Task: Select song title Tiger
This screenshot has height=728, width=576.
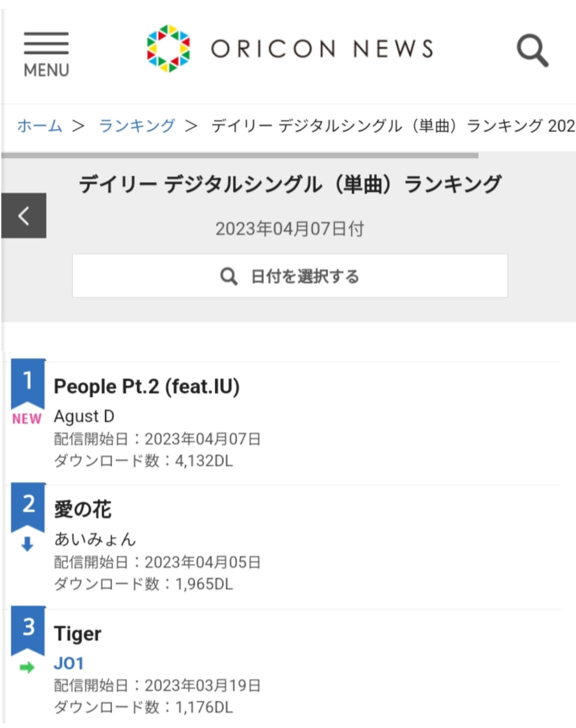Action: (x=78, y=633)
